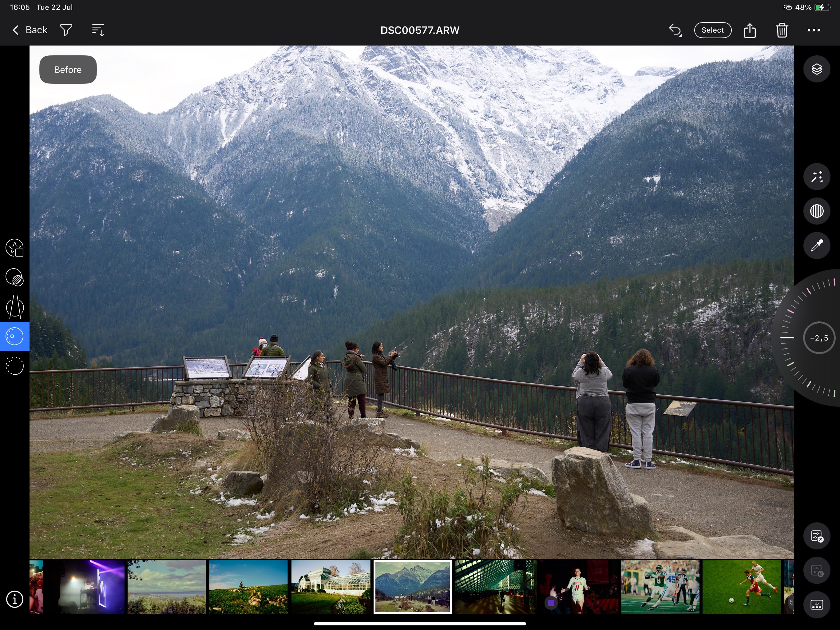
Task: Tap the -2,5 angle value circle
Action: tap(819, 338)
